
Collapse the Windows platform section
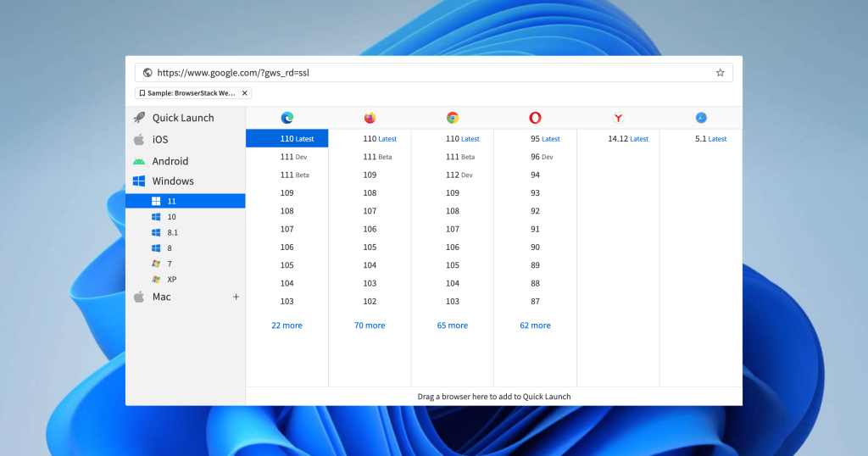(x=173, y=181)
